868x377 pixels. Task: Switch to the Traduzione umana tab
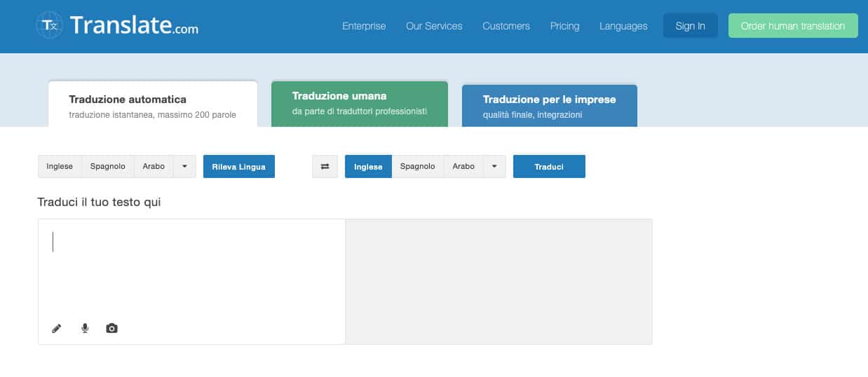(x=359, y=103)
